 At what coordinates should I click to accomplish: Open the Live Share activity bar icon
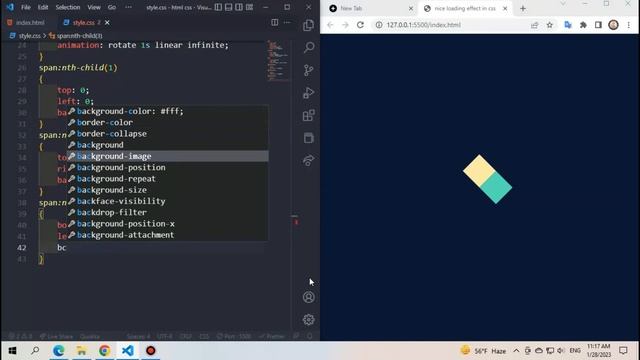point(309,160)
